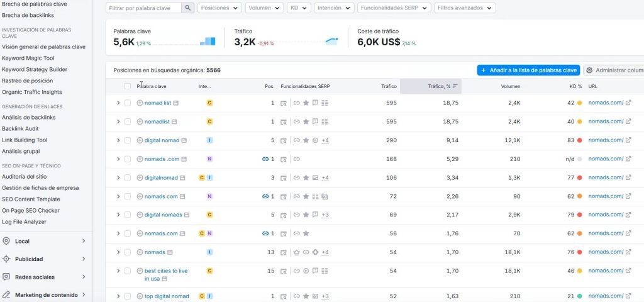Screen dimensions: 644x302
Task: Sort by the Volumen column header
Action: click(511, 86)
